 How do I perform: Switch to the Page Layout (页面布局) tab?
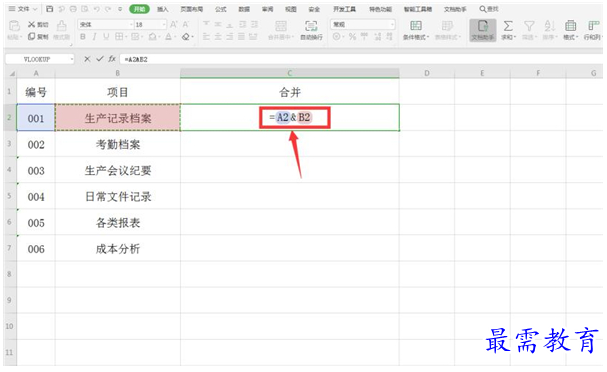(192, 9)
